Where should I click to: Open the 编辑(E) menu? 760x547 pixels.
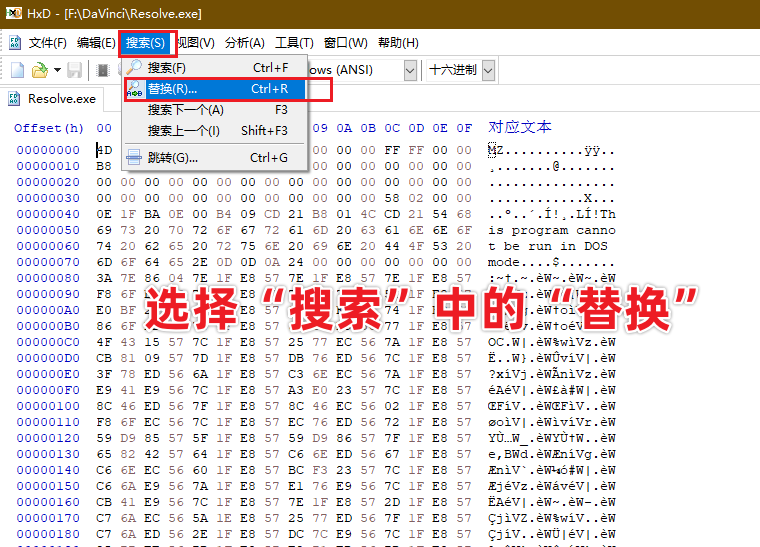click(x=96, y=43)
